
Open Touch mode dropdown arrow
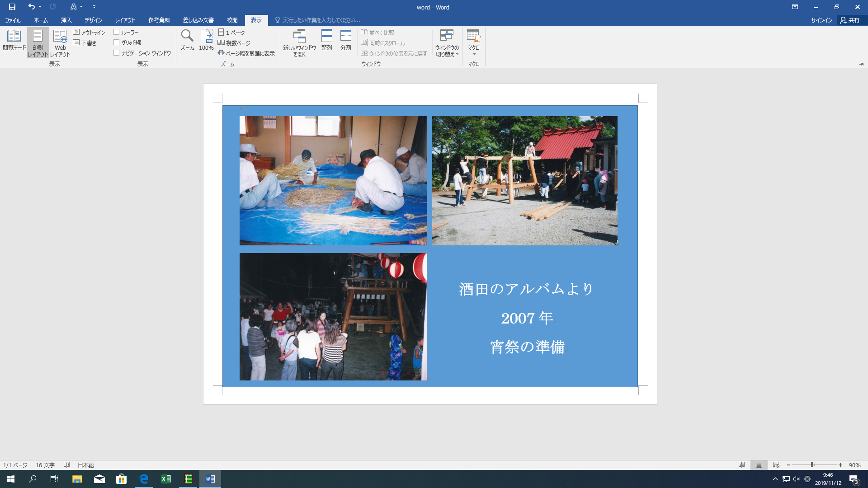click(x=81, y=7)
